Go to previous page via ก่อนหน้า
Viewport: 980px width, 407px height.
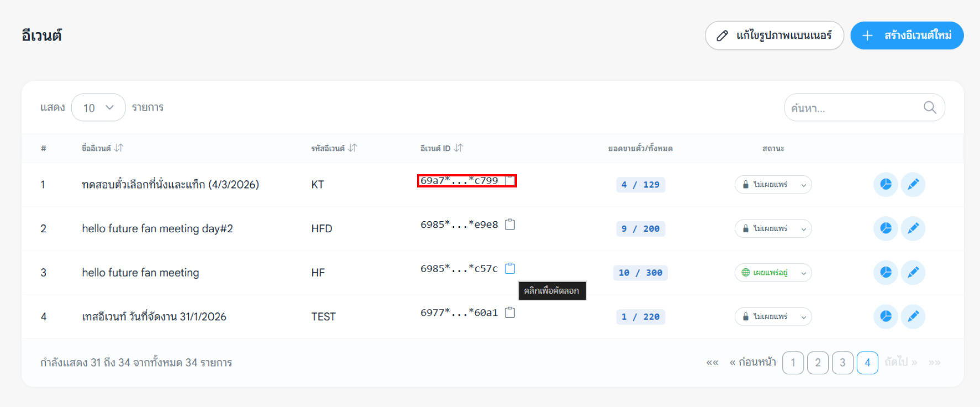tap(752, 362)
